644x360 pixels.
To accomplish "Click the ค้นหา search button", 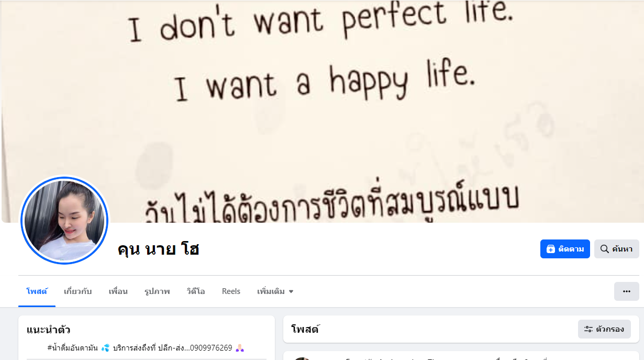I will pos(616,249).
